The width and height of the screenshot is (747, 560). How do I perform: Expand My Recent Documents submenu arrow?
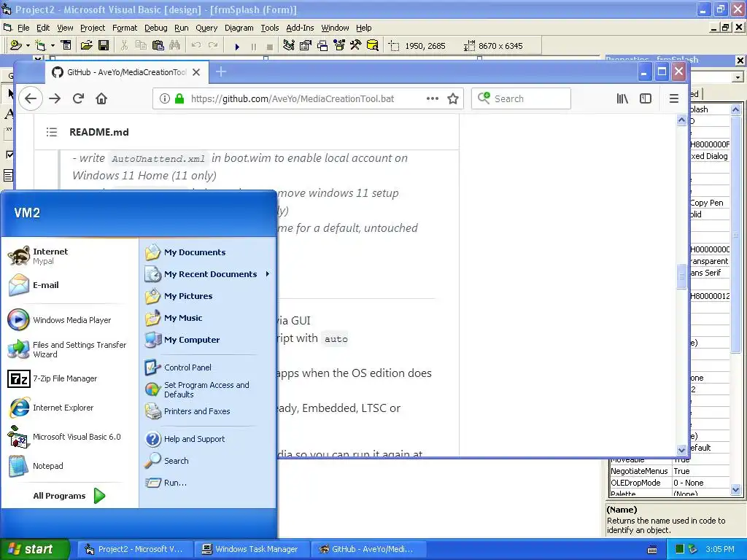(x=268, y=274)
